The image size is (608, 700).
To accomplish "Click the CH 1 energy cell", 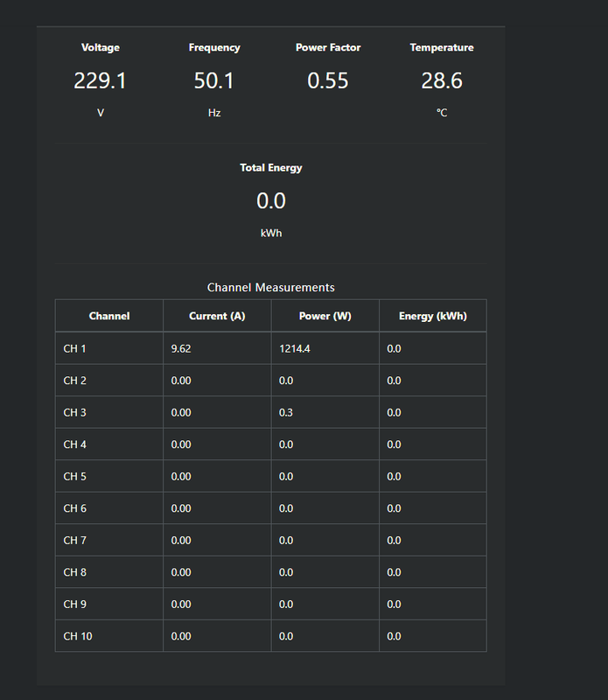I will click(x=433, y=348).
